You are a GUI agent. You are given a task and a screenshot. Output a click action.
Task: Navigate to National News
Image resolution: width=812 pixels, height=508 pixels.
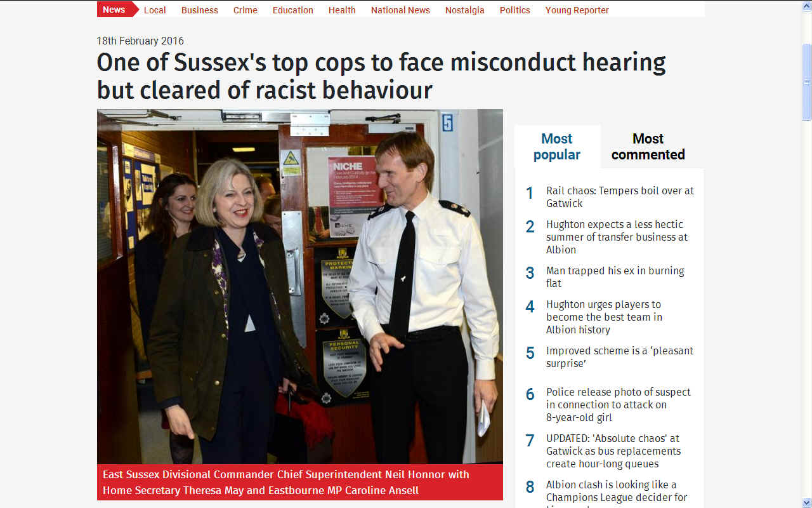coord(400,10)
